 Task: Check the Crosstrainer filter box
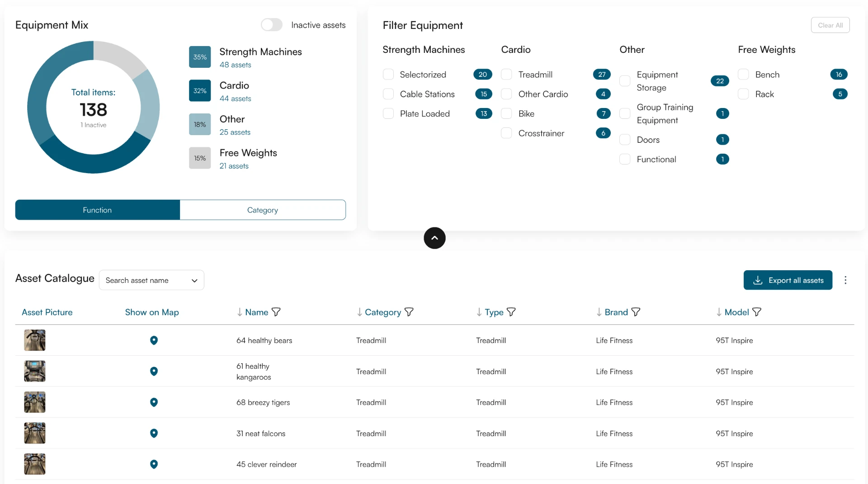pyautogui.click(x=507, y=133)
